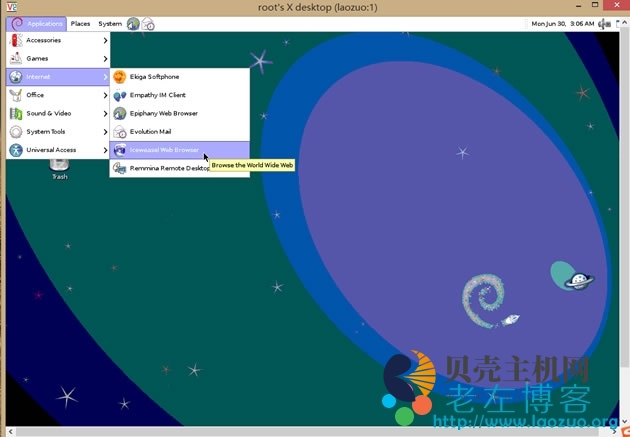
Task: Open the System menu in the panel
Action: point(110,23)
